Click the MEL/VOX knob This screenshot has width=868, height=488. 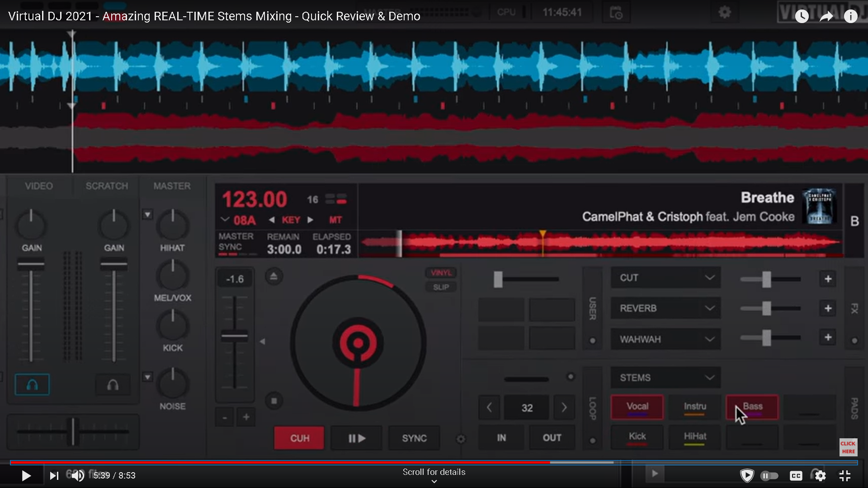point(173,275)
